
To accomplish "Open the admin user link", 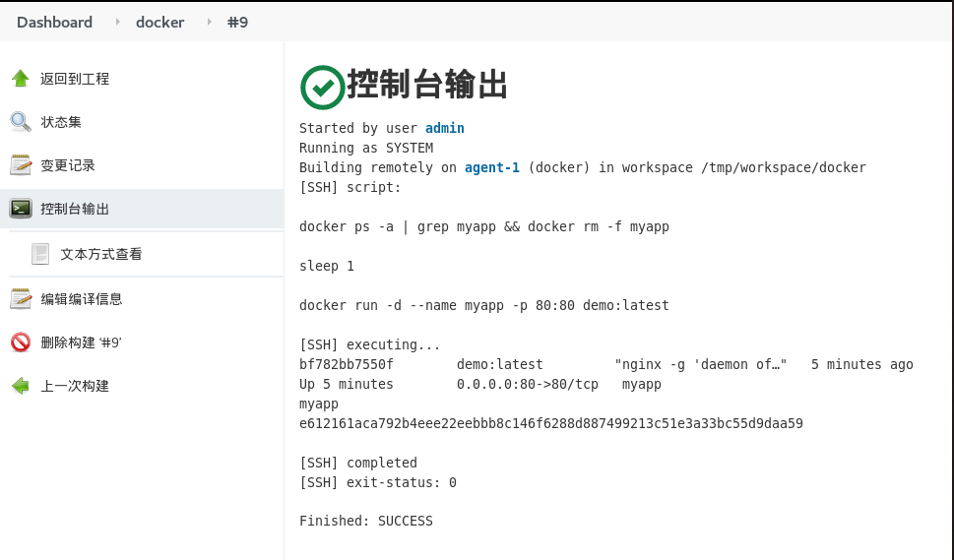I will (x=445, y=128).
